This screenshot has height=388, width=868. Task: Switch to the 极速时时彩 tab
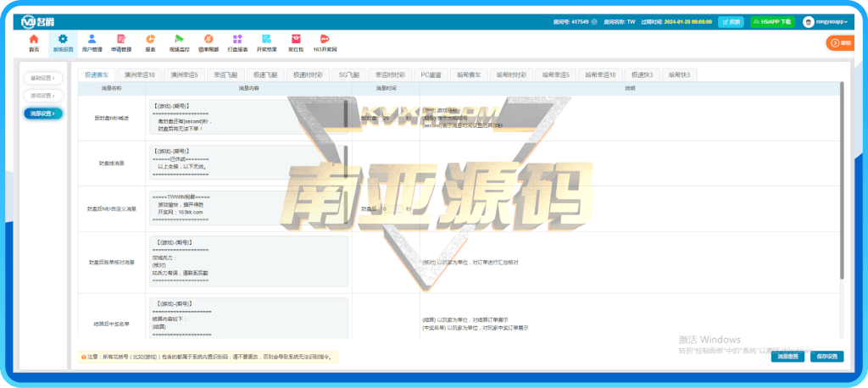point(309,75)
